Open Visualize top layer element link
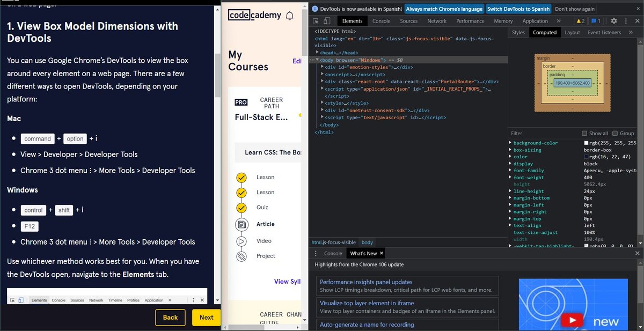 pyautogui.click(x=367, y=303)
